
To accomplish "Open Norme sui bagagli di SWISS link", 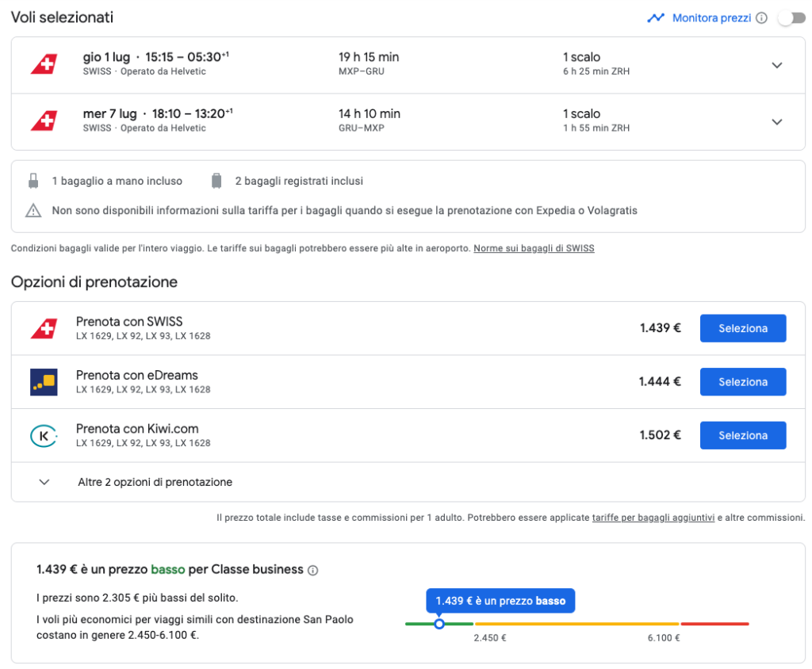I will point(534,248).
